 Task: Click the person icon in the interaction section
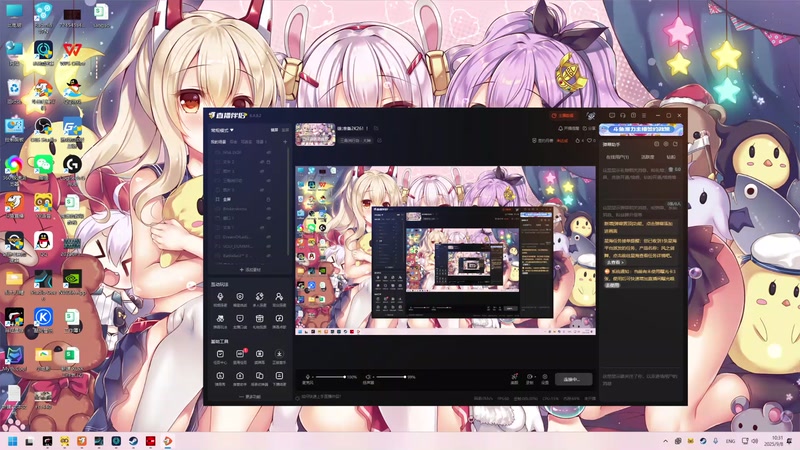point(279,296)
